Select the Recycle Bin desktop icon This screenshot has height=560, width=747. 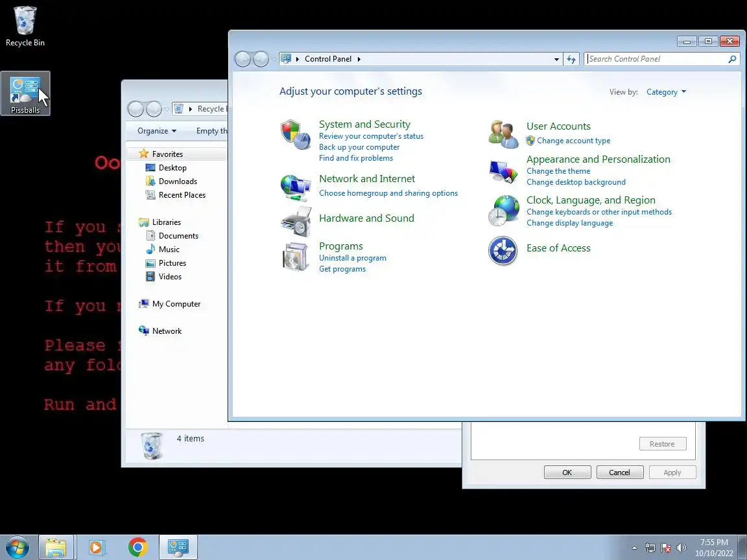pyautogui.click(x=25, y=26)
